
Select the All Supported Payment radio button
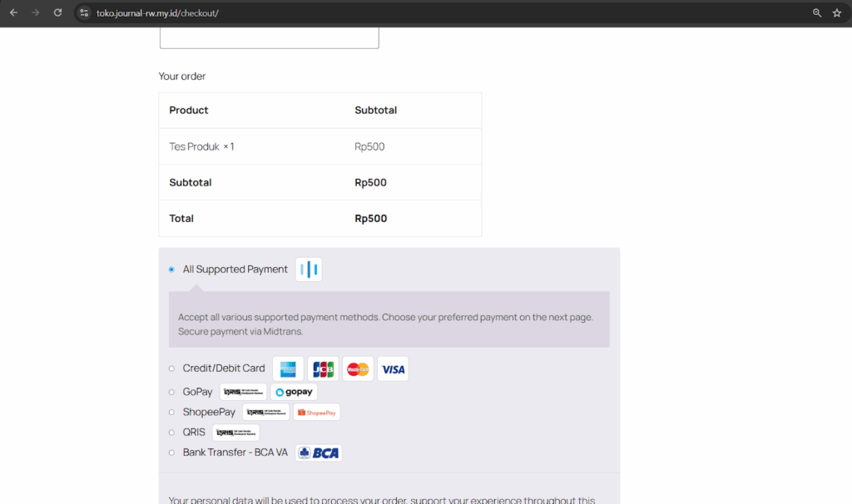pos(171,269)
